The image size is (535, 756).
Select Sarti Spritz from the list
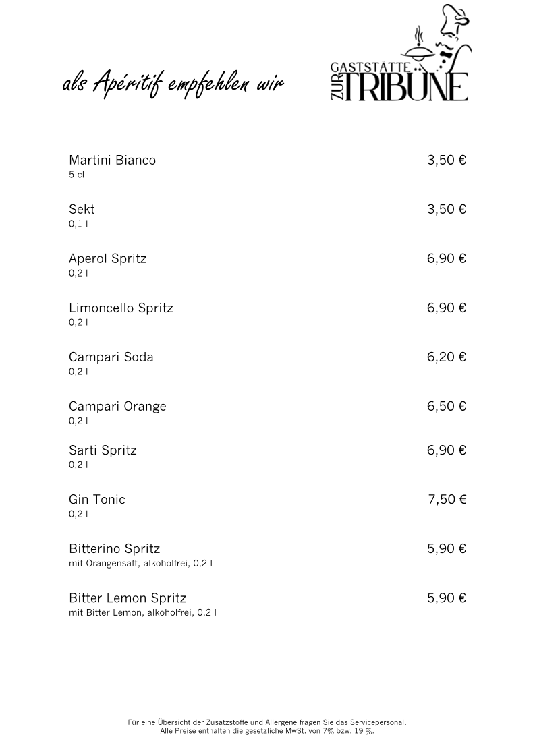[x=103, y=450]
